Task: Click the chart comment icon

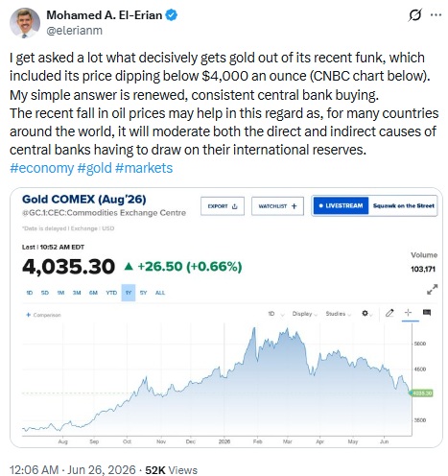Action: tap(427, 313)
